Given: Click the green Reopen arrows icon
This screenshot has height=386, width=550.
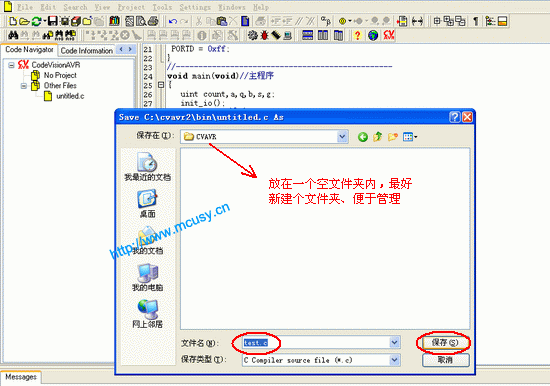Looking at the screenshot, I should (36, 21).
